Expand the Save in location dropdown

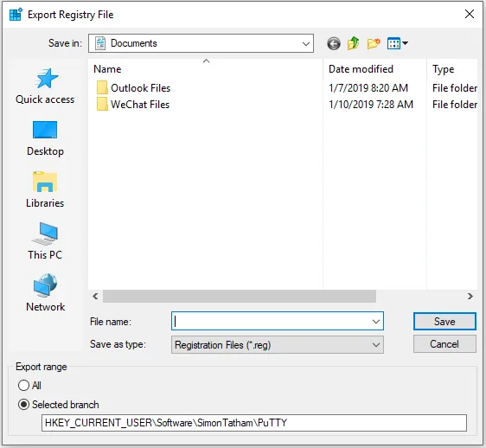click(305, 44)
